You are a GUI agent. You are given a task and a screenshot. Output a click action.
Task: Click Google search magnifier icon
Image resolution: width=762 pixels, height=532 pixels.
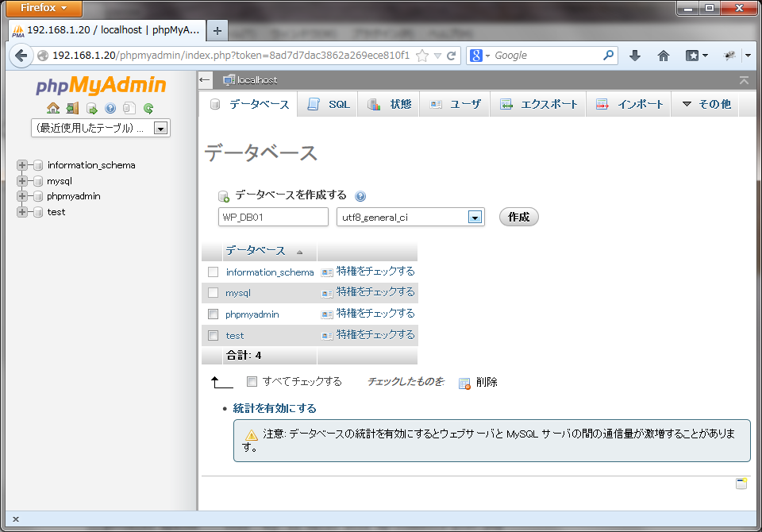pos(608,56)
